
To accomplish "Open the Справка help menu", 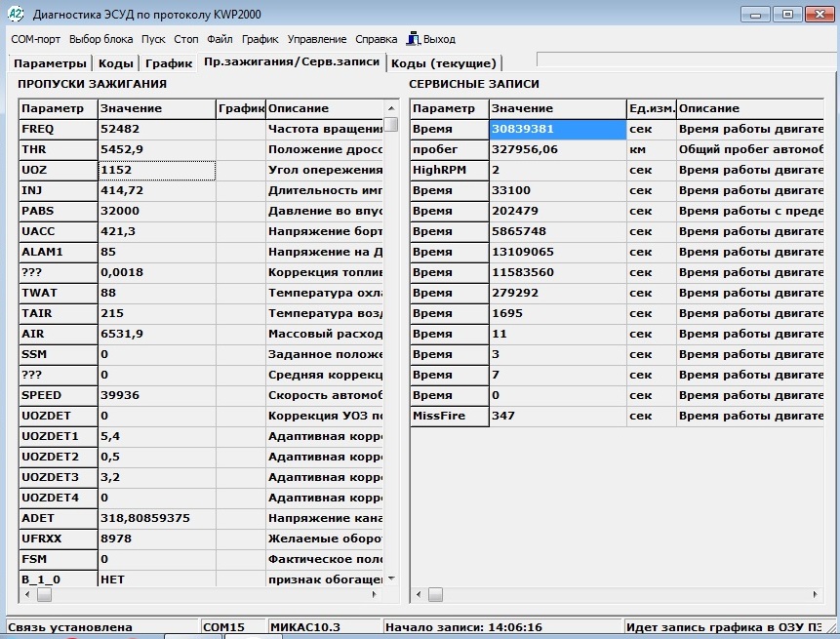I will click(376, 39).
